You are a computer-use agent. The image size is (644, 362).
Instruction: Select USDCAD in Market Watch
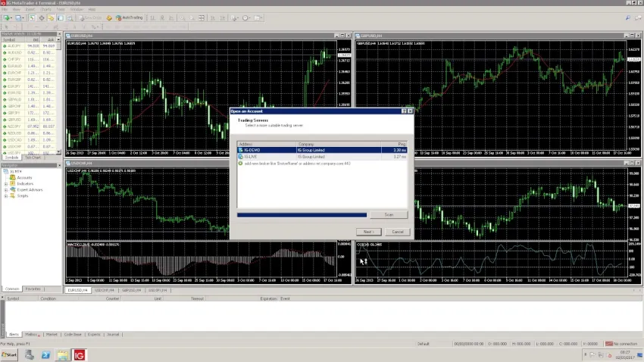tap(29, 140)
